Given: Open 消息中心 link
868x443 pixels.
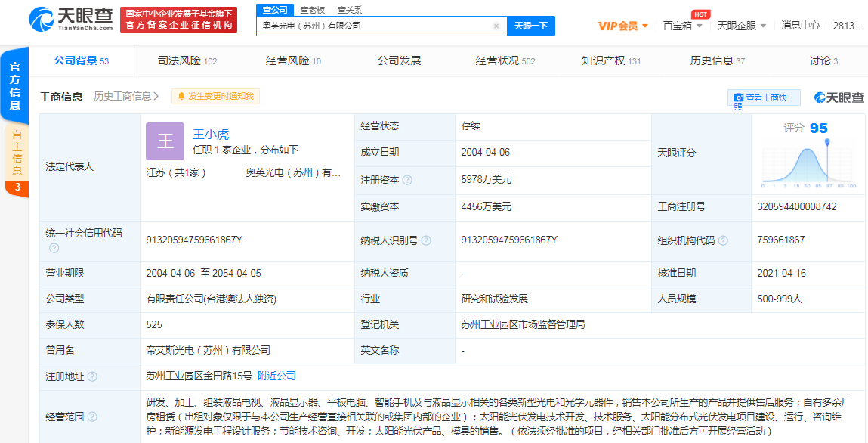Looking at the screenshot, I should (x=800, y=26).
